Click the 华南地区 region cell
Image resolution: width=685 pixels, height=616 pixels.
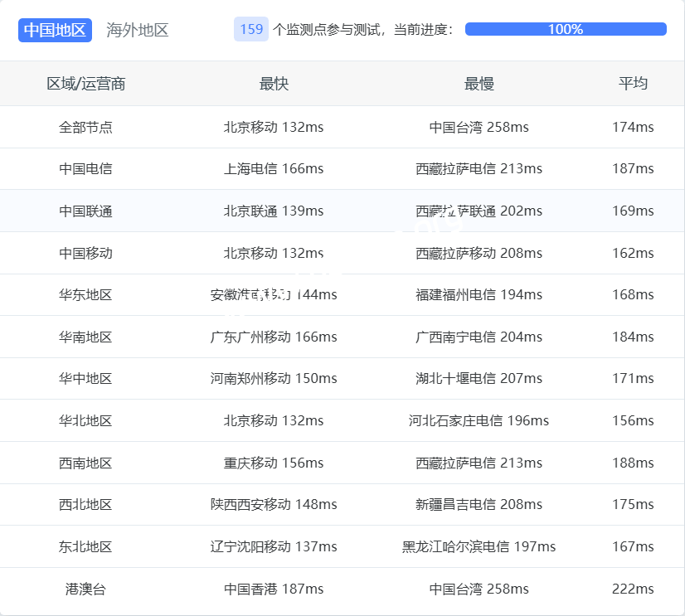tap(85, 337)
